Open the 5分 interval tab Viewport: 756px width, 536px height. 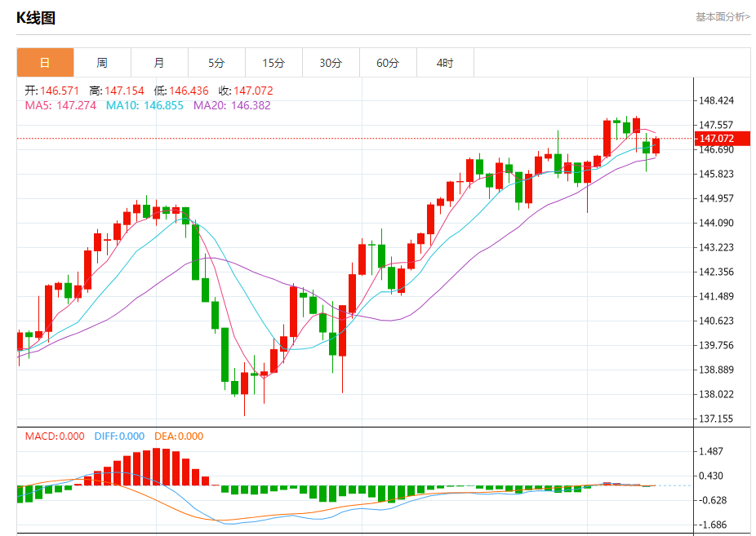pyautogui.click(x=216, y=63)
